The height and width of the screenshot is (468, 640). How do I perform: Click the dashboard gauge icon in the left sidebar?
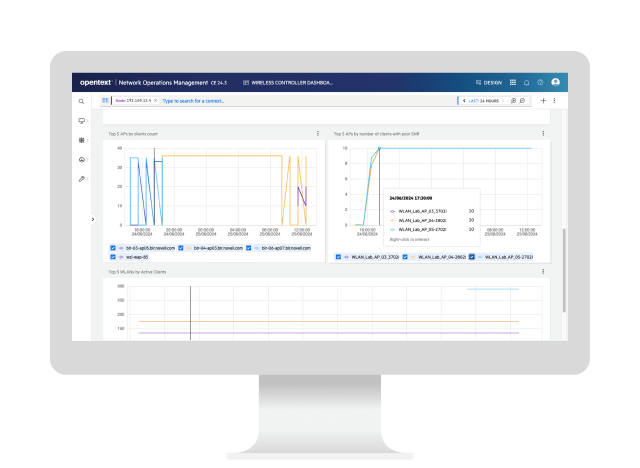[x=81, y=160]
